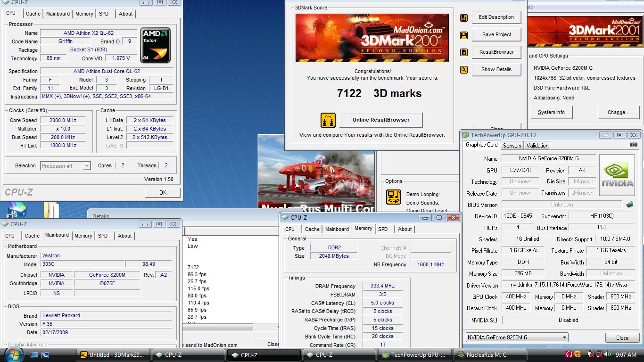The width and height of the screenshot is (644, 362).
Task: Open About tab in top CPU-Z window
Action: tap(125, 14)
